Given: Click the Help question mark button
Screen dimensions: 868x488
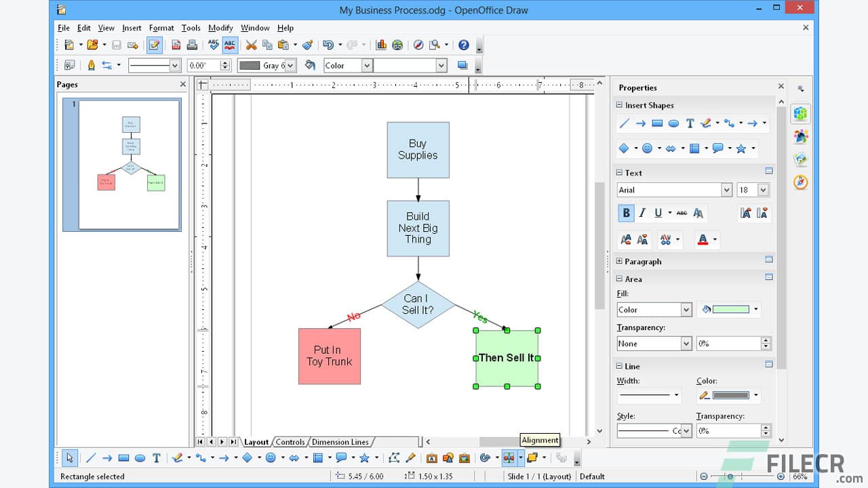Looking at the screenshot, I should [x=465, y=45].
